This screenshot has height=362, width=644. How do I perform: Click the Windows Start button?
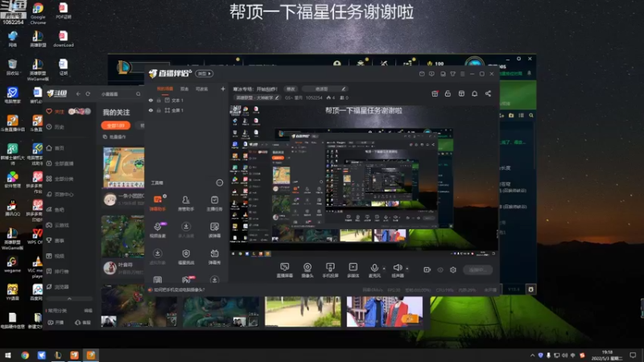coord(8,355)
